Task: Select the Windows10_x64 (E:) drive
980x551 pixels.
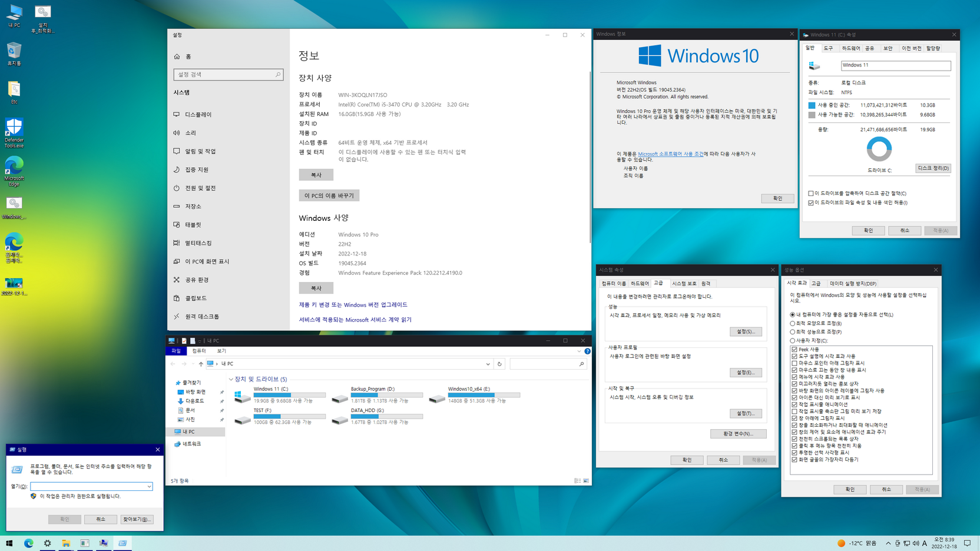Action: [x=475, y=395]
